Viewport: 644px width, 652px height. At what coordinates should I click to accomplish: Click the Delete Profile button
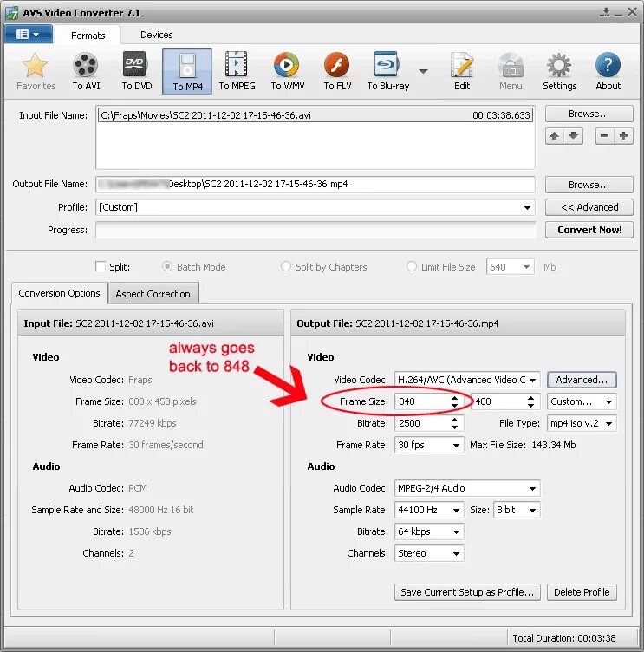(x=582, y=592)
